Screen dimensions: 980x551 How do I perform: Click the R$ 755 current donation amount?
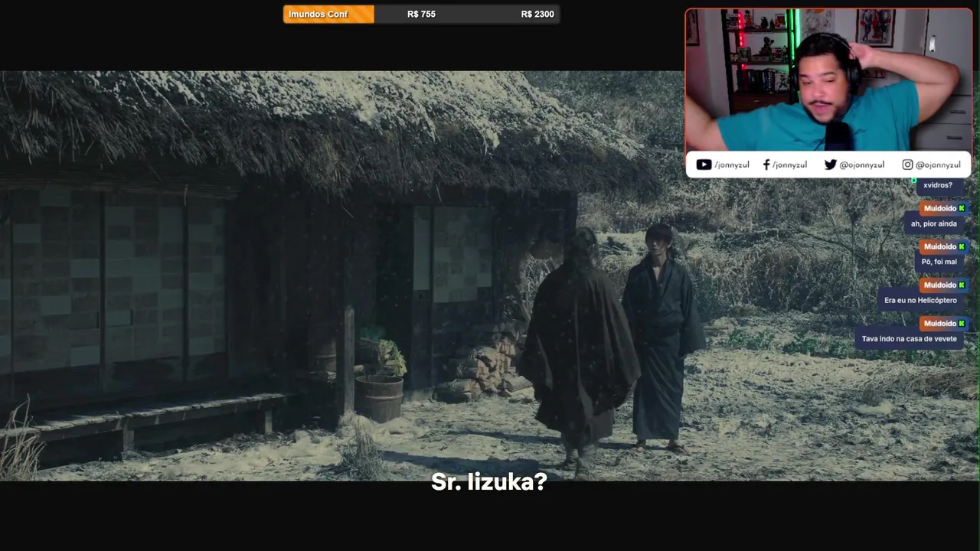point(422,14)
